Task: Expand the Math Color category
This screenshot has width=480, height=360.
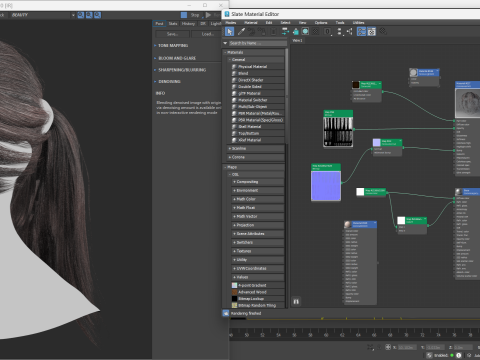Action: click(x=258, y=199)
